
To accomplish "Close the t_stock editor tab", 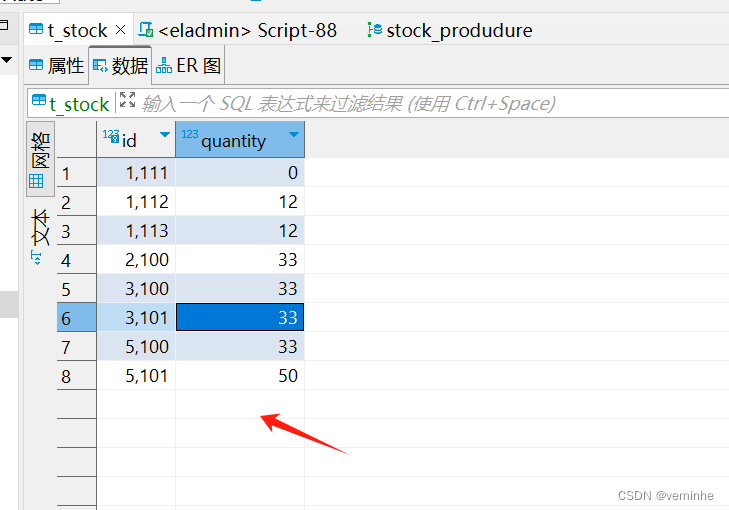I will 120,30.
